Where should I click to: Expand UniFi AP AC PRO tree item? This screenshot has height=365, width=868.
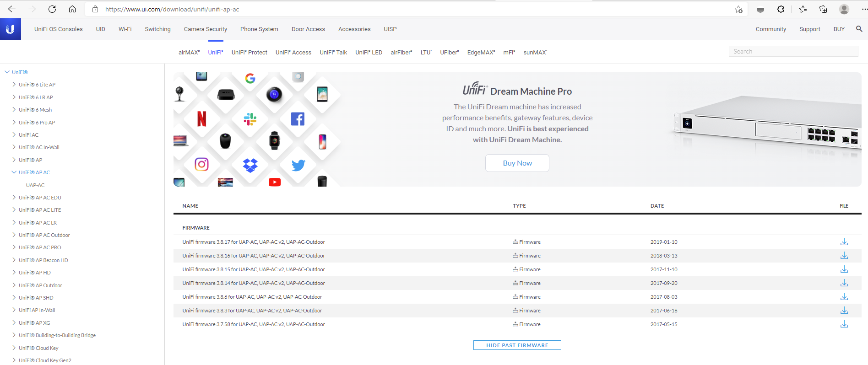[14, 247]
